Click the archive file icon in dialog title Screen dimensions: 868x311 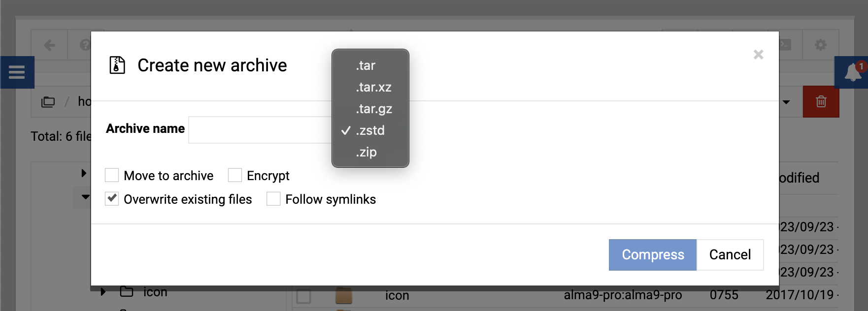[116, 64]
